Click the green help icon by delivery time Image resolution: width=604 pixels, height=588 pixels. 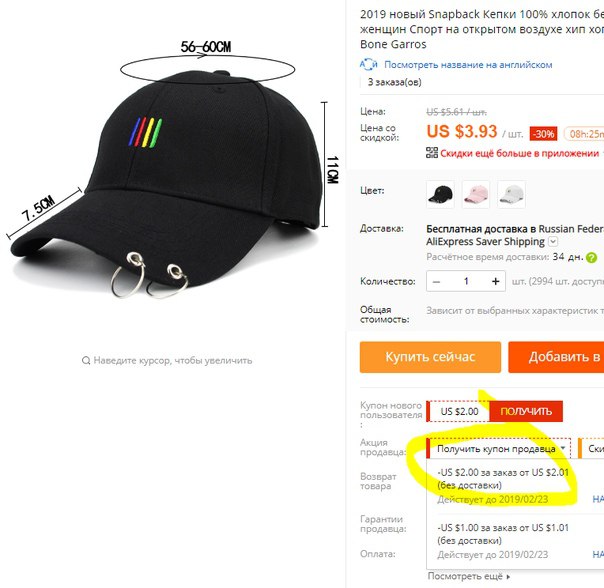point(591,257)
